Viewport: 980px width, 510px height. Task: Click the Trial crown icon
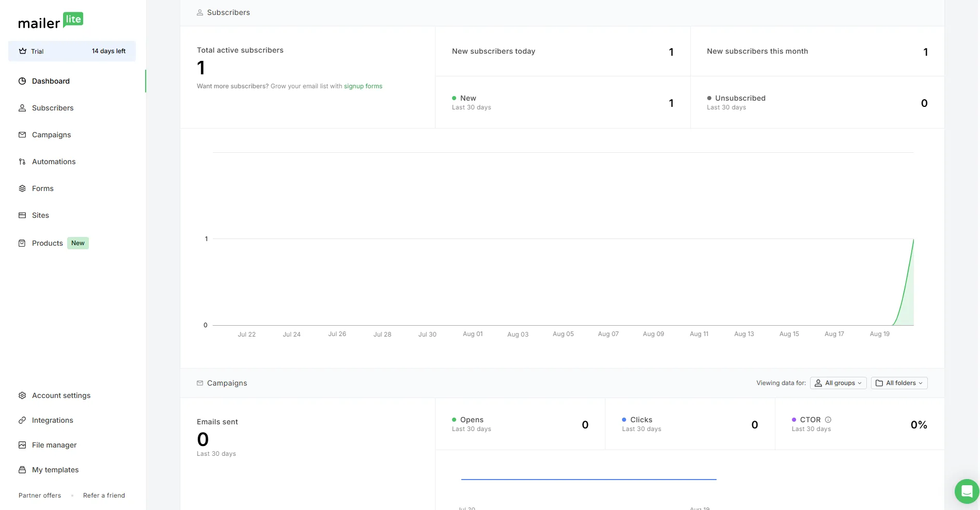[23, 51]
